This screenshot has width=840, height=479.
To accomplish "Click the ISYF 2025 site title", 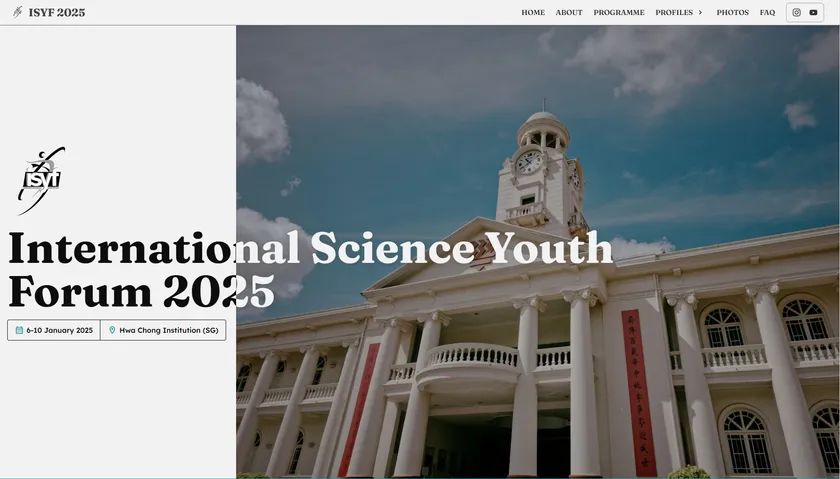I will [57, 13].
